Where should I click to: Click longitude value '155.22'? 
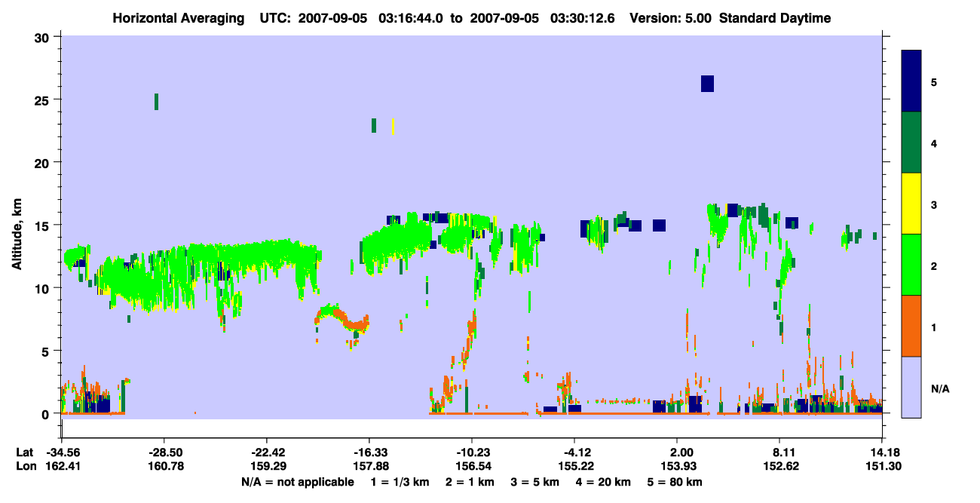click(x=575, y=466)
